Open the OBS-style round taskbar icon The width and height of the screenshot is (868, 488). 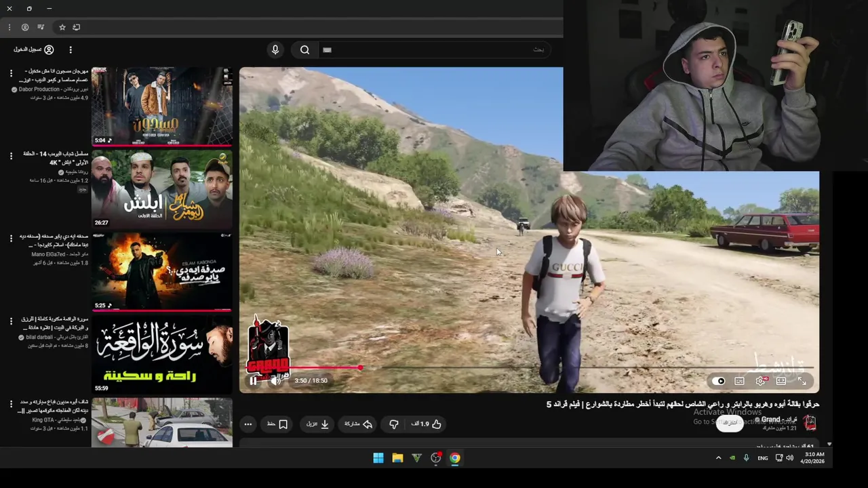coord(435,458)
